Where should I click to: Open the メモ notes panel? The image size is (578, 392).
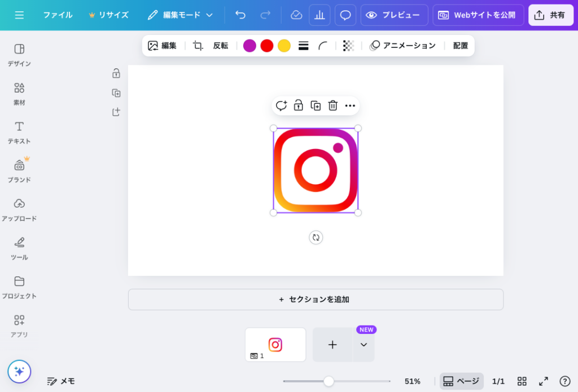coord(61,381)
